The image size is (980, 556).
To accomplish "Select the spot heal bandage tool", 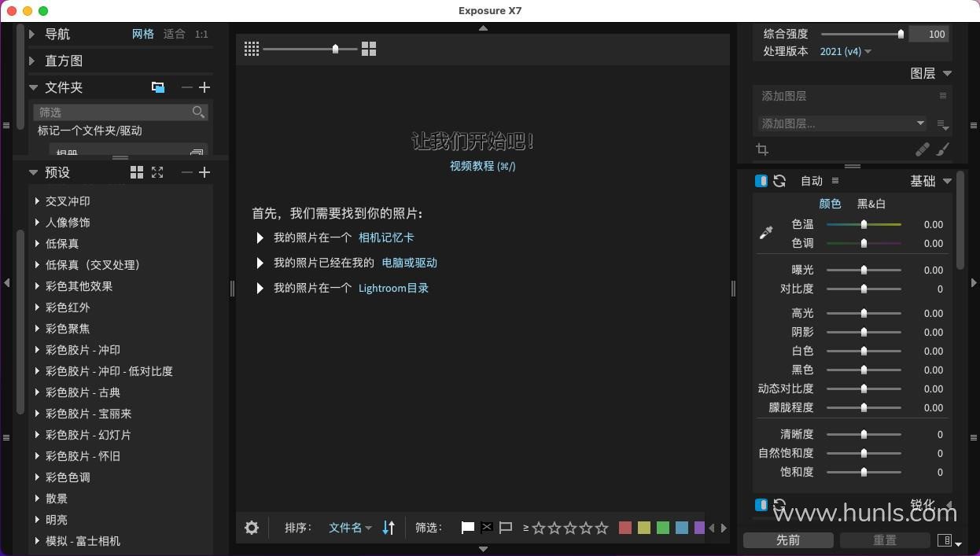I will [923, 149].
